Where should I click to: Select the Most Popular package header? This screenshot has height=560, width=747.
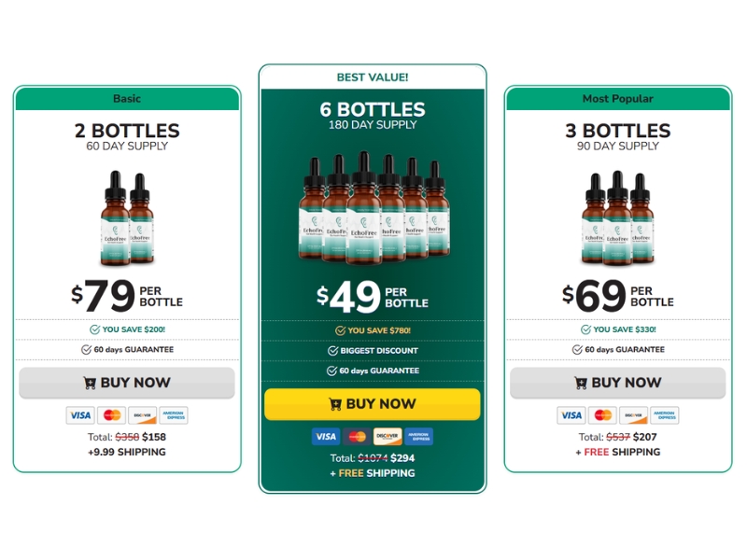point(618,99)
